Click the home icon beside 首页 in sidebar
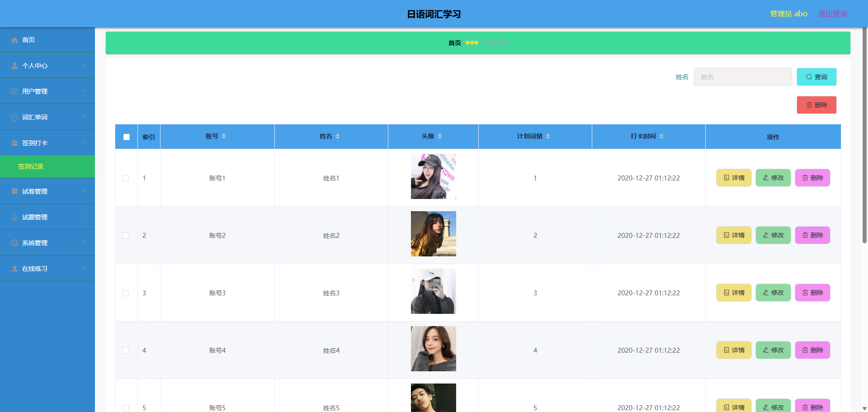Viewport: 868px width, 412px height. tap(14, 40)
